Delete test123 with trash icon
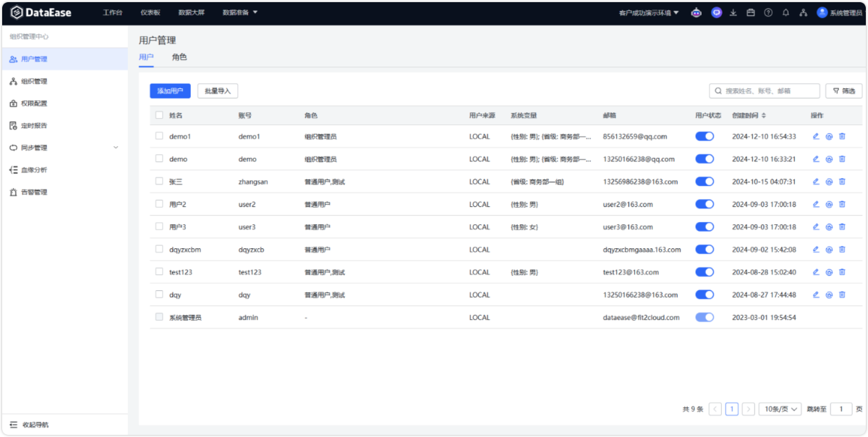The image size is (868, 437). tap(842, 272)
